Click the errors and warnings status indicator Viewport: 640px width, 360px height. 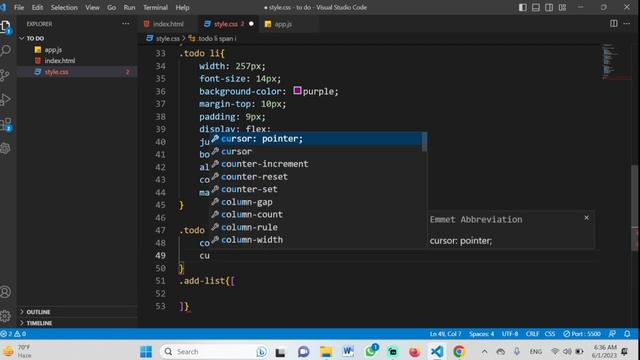[x=13, y=334]
